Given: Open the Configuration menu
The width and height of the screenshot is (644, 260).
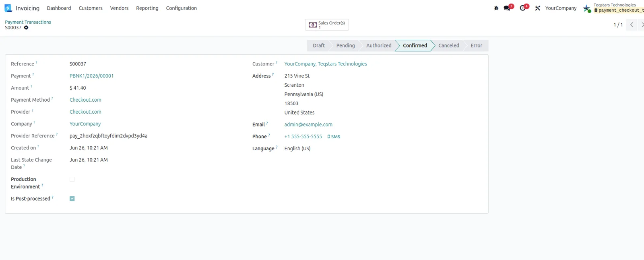Looking at the screenshot, I should click(x=182, y=8).
